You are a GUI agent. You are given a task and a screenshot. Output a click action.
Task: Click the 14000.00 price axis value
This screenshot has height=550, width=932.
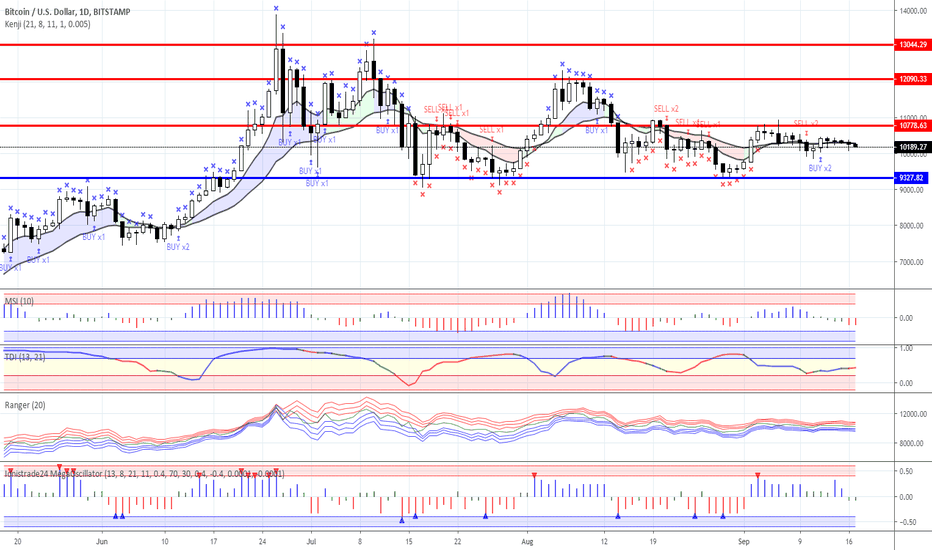912,11
